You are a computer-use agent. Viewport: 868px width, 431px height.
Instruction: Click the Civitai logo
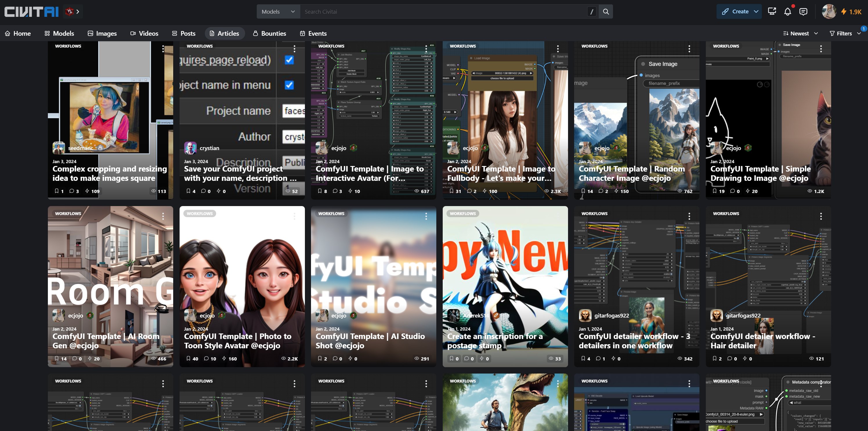coord(31,11)
